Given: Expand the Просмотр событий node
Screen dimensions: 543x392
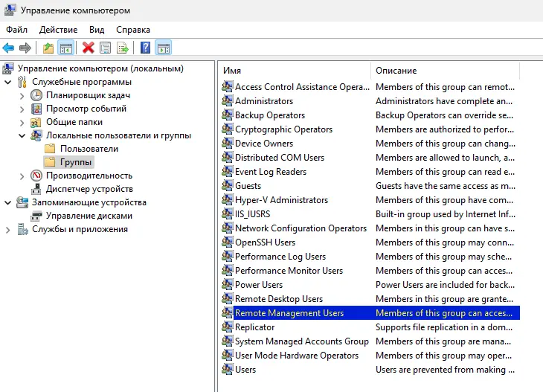Looking at the screenshot, I should (22, 109).
